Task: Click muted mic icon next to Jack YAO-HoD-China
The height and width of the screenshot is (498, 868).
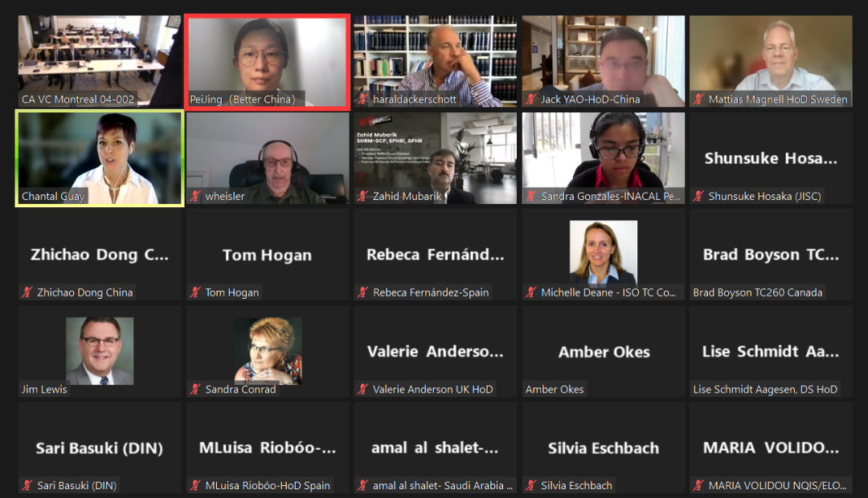Action: 530,100
